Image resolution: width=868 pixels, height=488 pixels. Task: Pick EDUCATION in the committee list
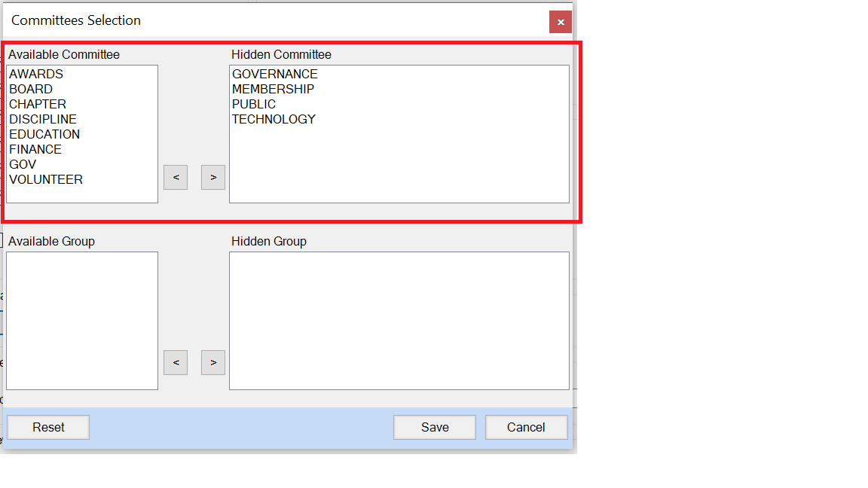coord(44,134)
